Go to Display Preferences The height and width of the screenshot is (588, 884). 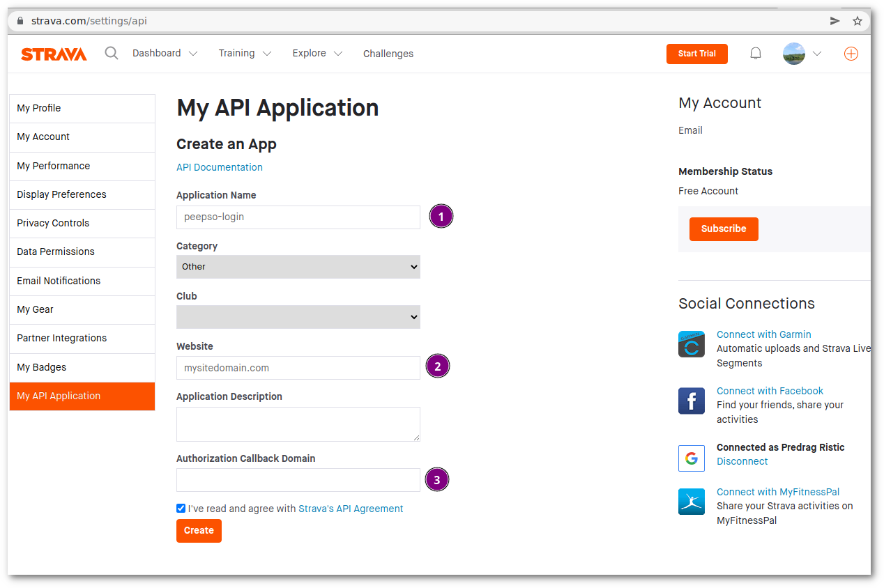tap(82, 195)
